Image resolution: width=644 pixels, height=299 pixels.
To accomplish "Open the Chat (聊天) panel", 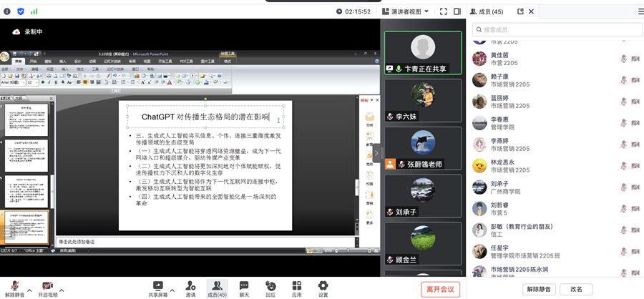I will [x=244, y=287].
